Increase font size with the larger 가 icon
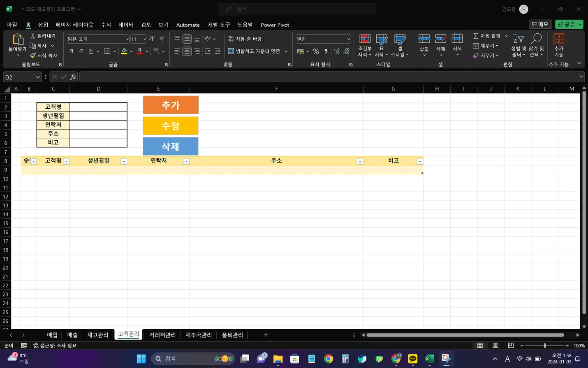 (x=152, y=39)
